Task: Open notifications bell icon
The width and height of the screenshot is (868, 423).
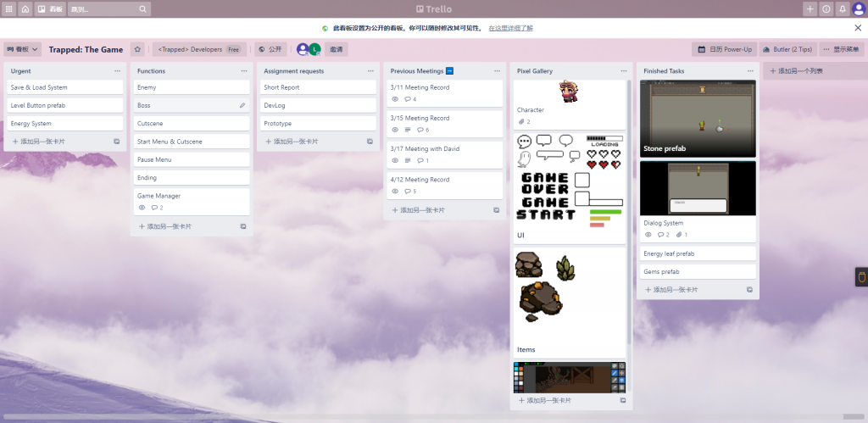Action: (842, 8)
